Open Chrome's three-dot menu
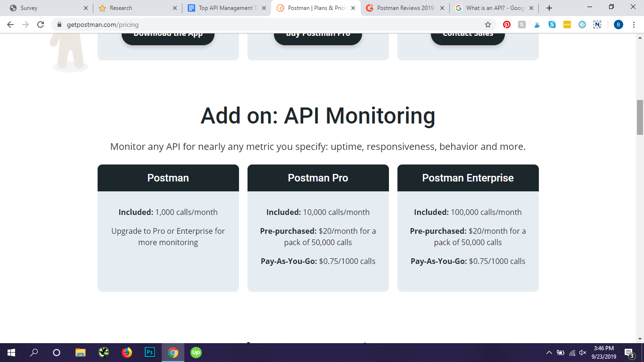Image resolution: width=644 pixels, height=362 pixels. [x=634, y=25]
